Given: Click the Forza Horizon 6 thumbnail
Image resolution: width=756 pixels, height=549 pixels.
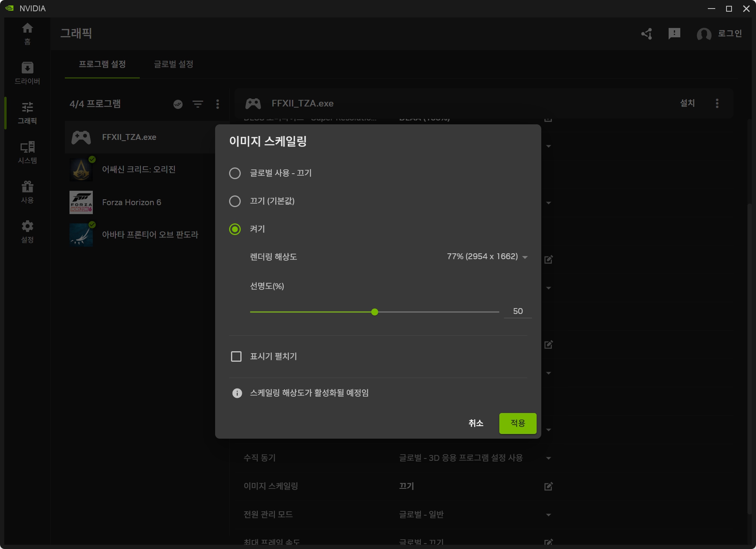Looking at the screenshot, I should 81,202.
